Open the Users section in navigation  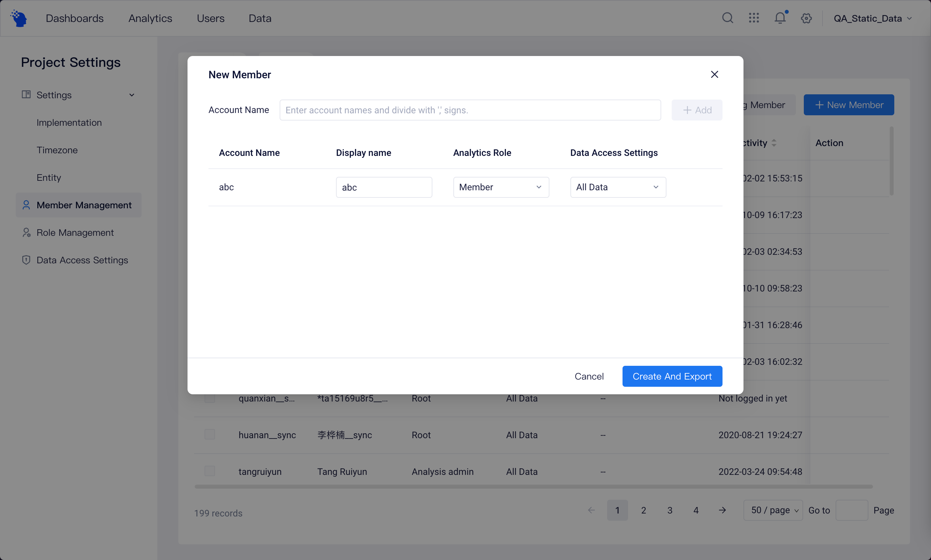pyautogui.click(x=210, y=18)
